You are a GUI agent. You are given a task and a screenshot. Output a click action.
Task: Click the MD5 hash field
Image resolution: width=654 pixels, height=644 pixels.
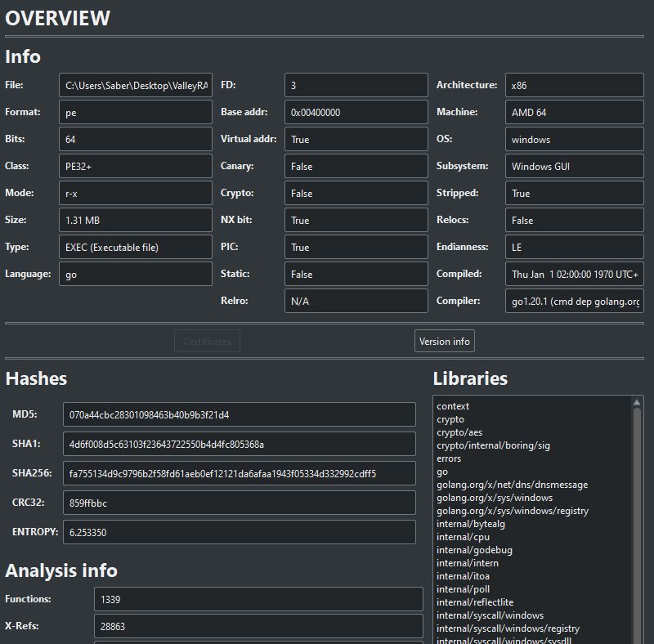pos(240,414)
